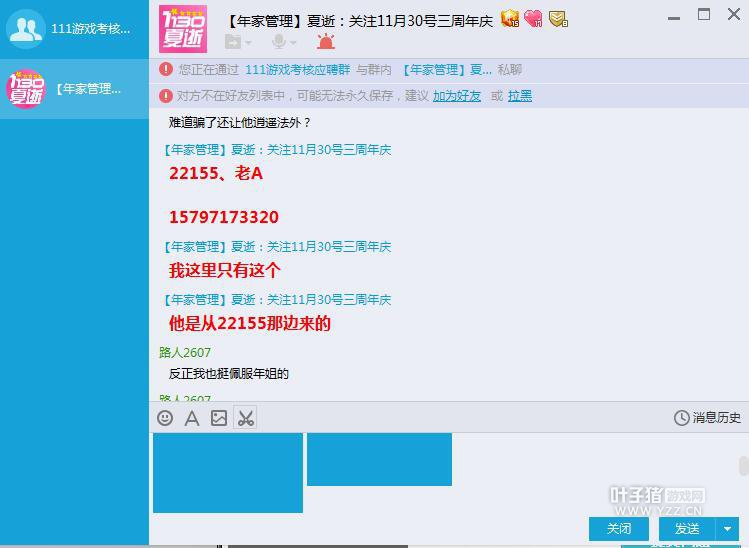Expand the arrow next to the microphone
749x548 pixels.
tap(293, 43)
